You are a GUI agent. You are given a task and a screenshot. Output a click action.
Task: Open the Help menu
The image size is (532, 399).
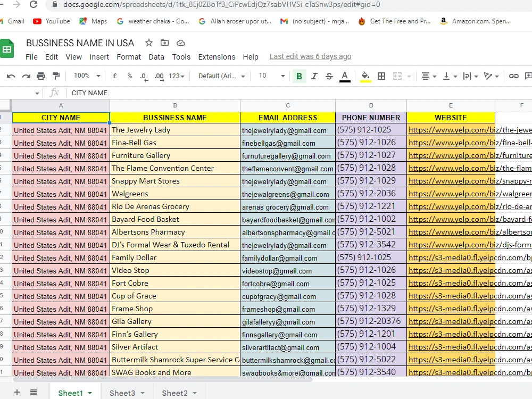tap(251, 57)
